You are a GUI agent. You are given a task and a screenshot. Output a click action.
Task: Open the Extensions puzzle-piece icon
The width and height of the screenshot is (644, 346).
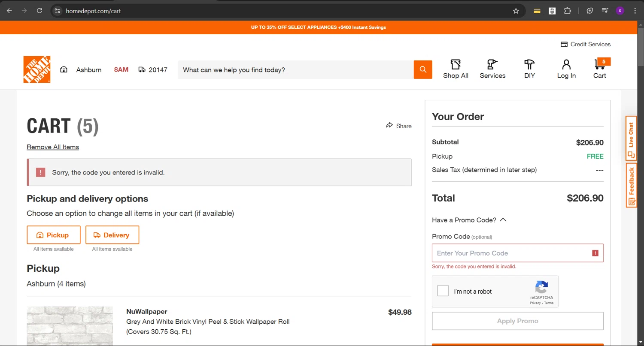click(568, 11)
